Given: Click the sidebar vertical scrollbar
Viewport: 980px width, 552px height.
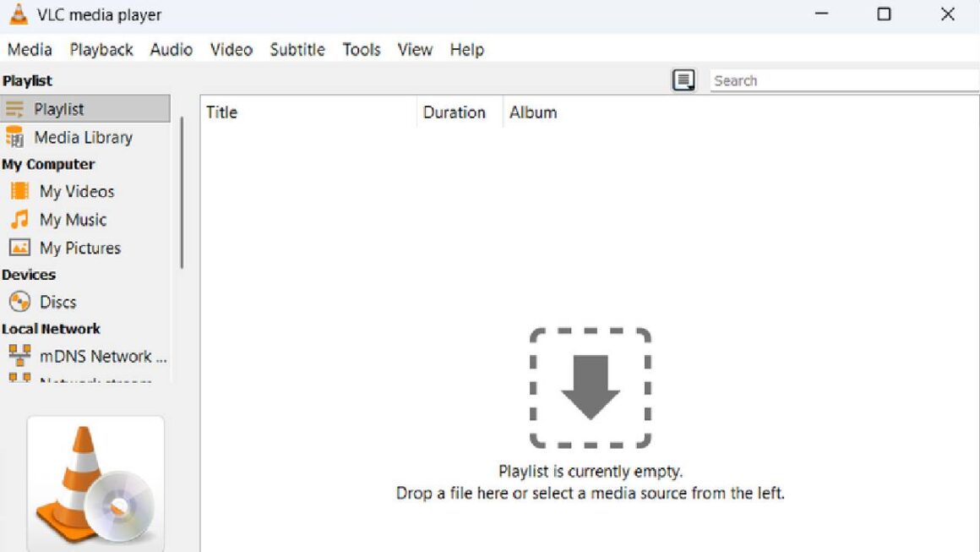Looking at the screenshot, I should (x=182, y=193).
